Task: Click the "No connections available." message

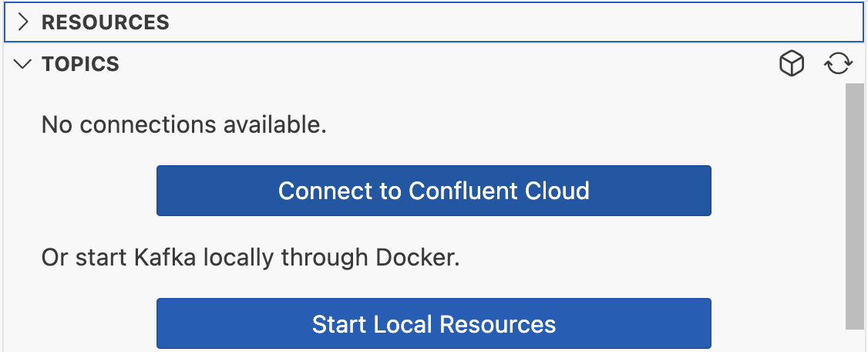Action: (184, 124)
